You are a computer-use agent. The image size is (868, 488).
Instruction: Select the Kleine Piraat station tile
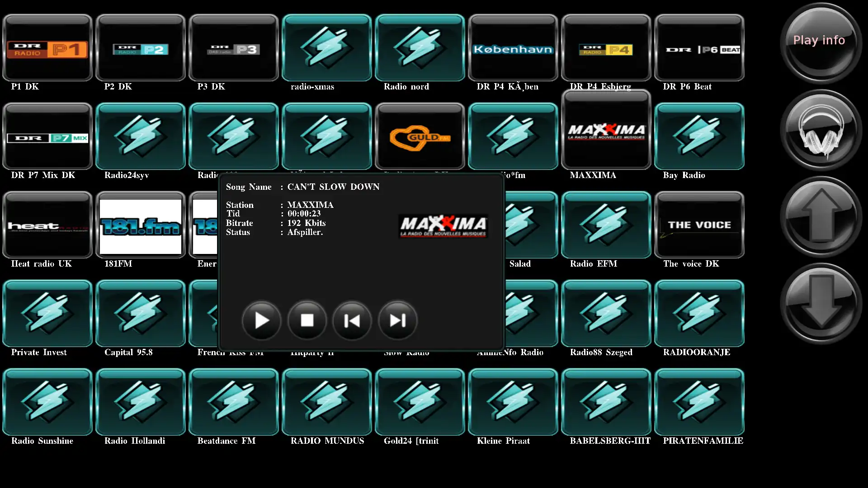[x=513, y=402]
